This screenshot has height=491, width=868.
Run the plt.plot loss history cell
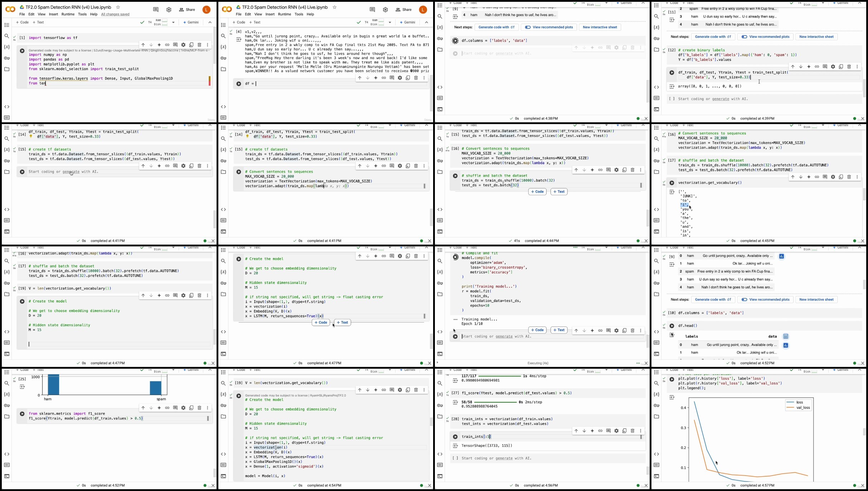(x=671, y=379)
